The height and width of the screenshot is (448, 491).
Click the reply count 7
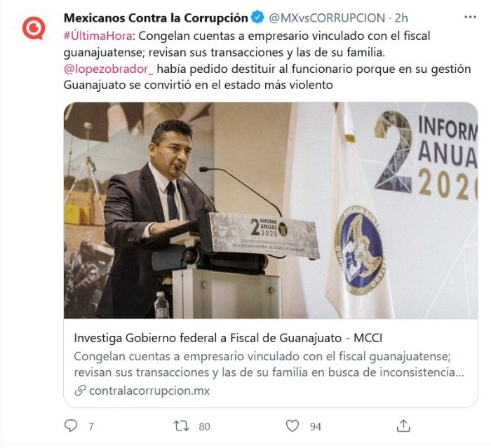[x=90, y=426]
